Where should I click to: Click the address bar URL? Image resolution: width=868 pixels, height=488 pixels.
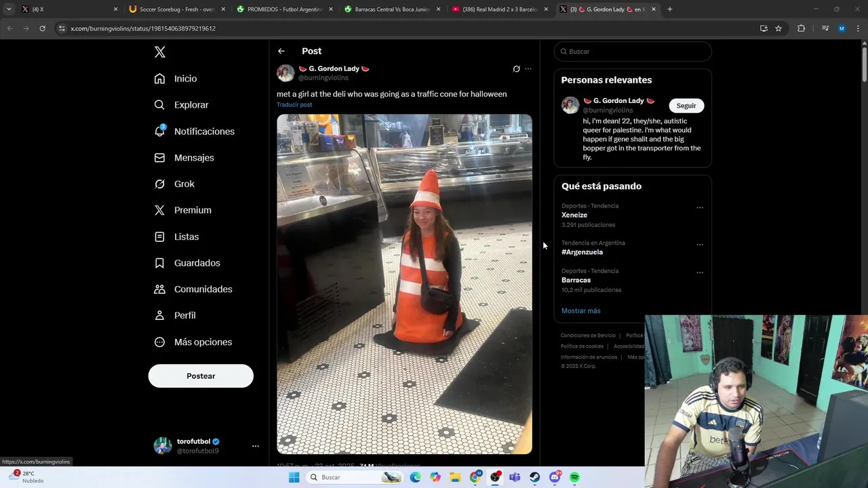[x=143, y=28]
